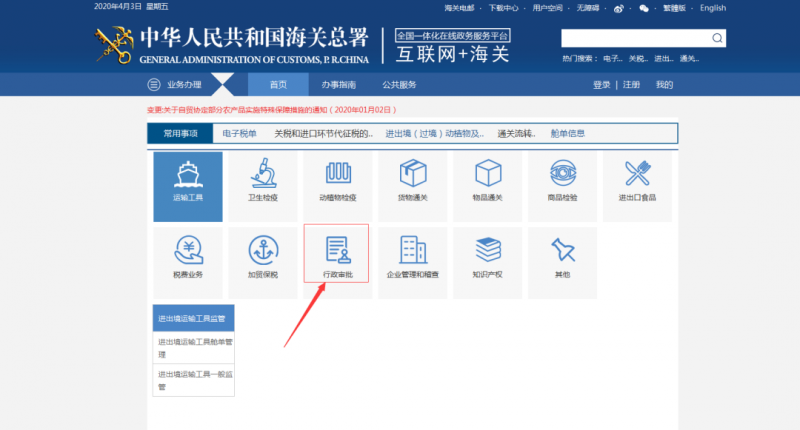Switch language to English

coord(713,8)
